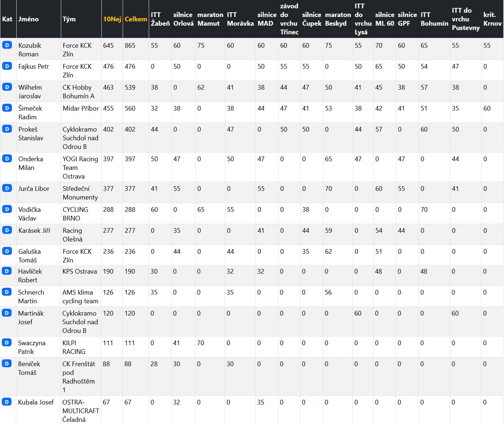The height and width of the screenshot is (424, 504).
Task: Click the D badge next to Swaczyna Patrik
Action: pos(7,343)
